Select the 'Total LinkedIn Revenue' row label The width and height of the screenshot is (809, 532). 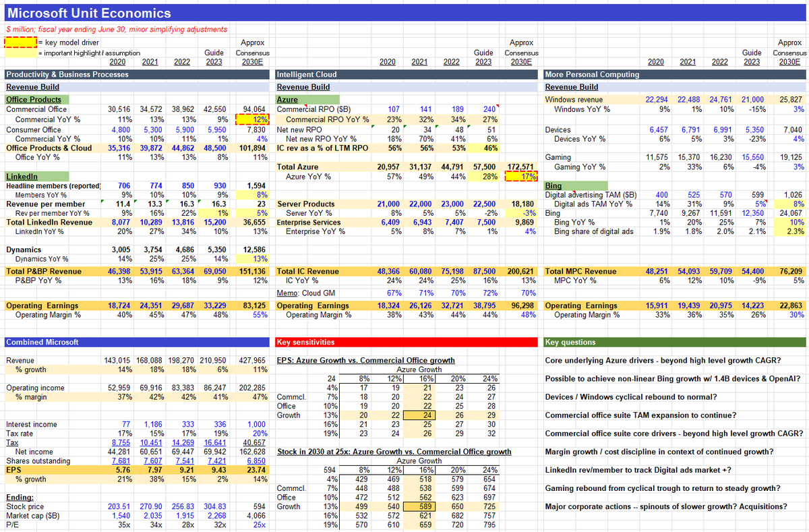click(49, 222)
